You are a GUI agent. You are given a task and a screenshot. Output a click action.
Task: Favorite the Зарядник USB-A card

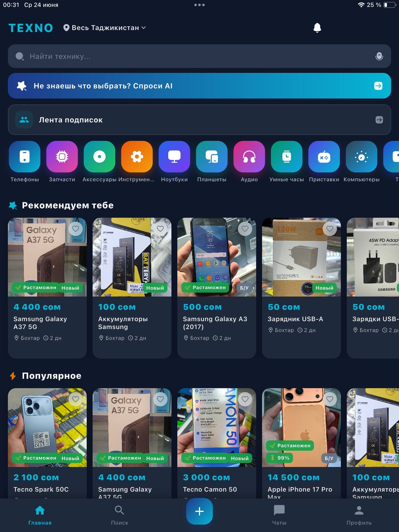pyautogui.click(x=330, y=229)
